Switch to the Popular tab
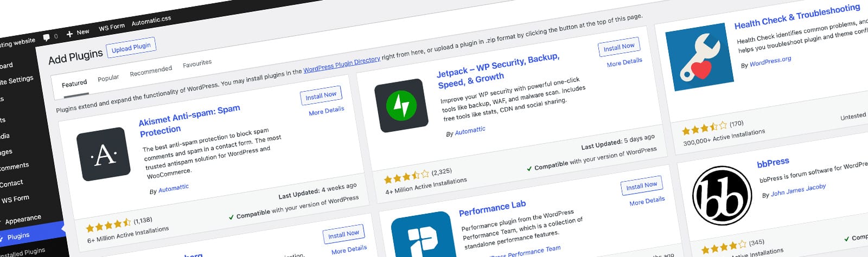868x257 pixels. 108,78
